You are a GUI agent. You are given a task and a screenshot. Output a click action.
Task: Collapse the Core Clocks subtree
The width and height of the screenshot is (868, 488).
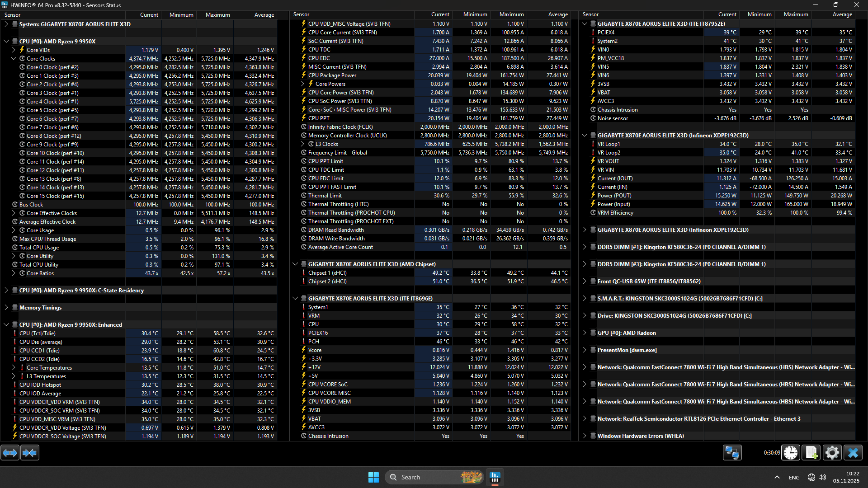tap(14, 59)
